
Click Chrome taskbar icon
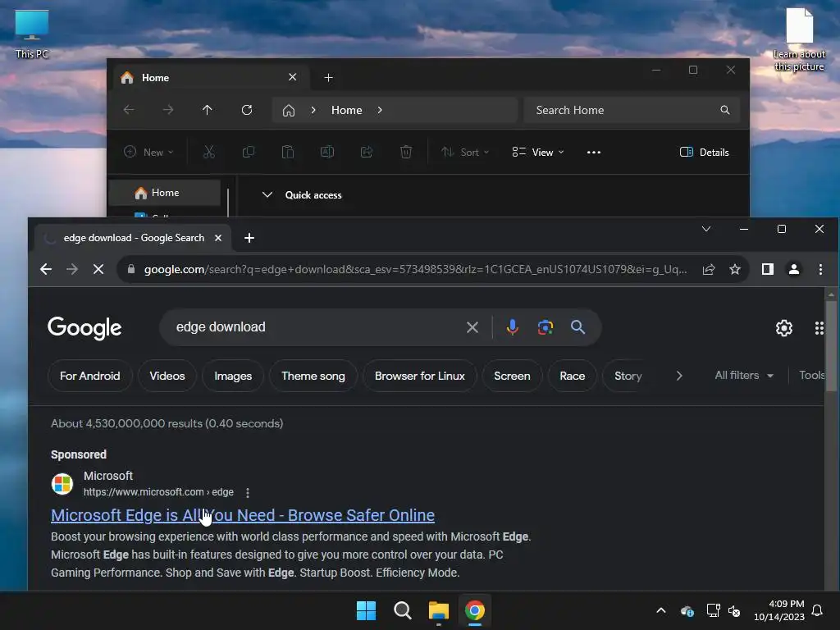pyautogui.click(x=475, y=610)
